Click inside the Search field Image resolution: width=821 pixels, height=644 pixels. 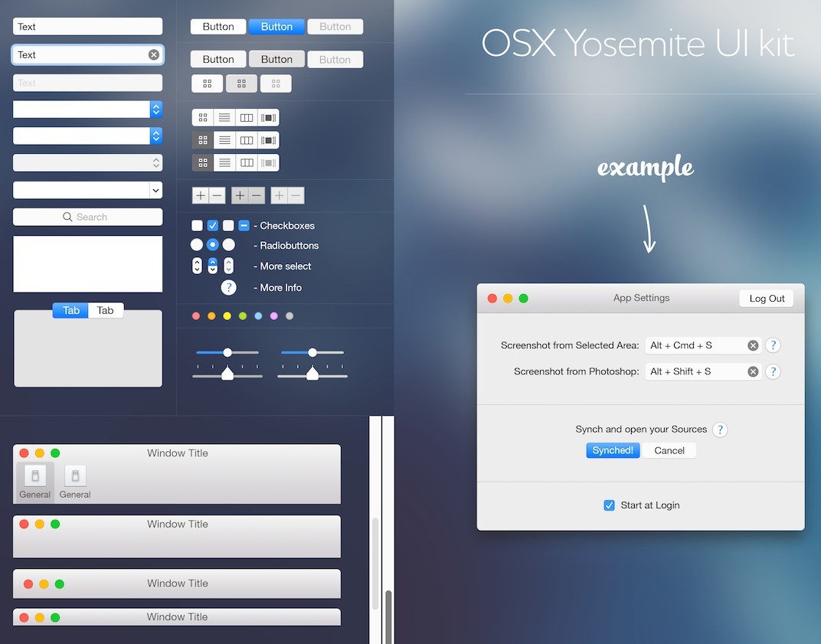(87, 217)
